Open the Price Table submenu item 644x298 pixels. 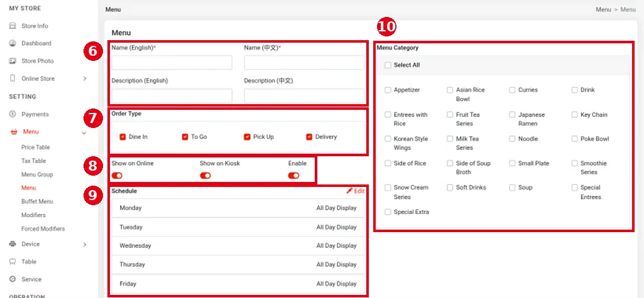click(36, 147)
